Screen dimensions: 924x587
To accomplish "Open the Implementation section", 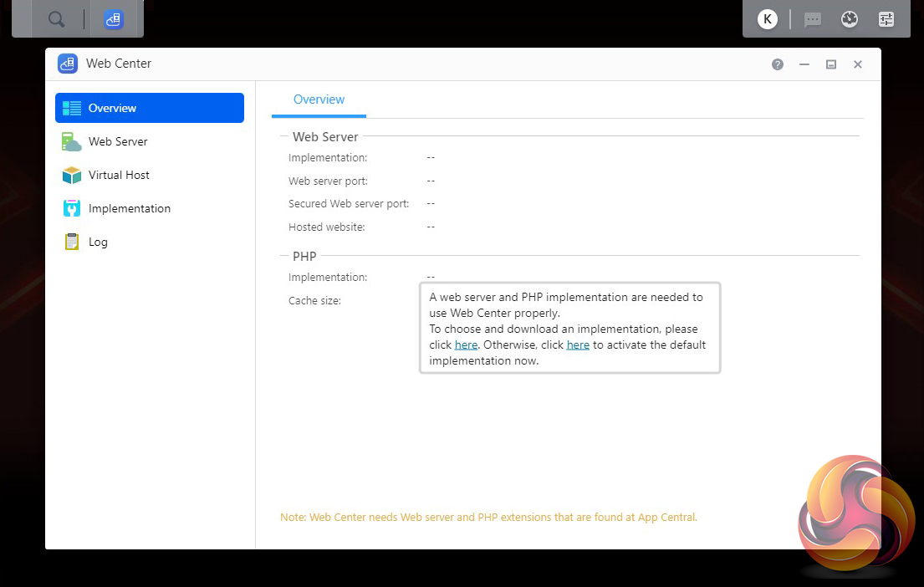I will 150,208.
